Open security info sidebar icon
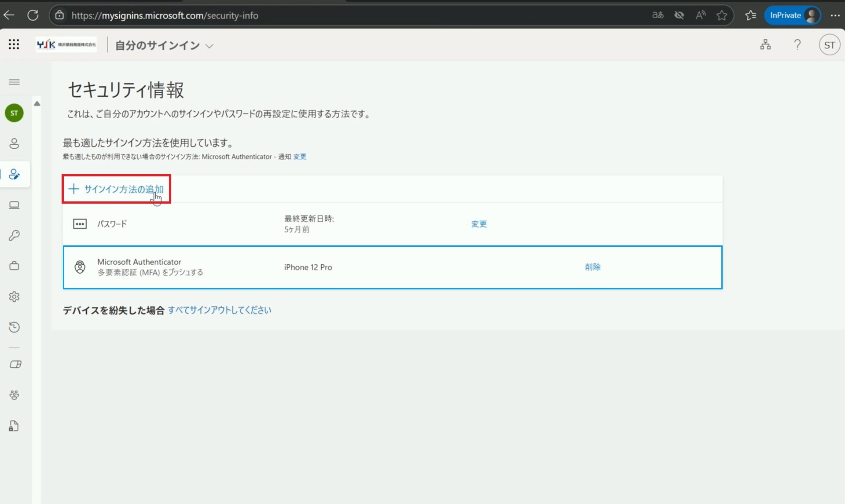The height and width of the screenshot is (504, 845). click(x=14, y=174)
